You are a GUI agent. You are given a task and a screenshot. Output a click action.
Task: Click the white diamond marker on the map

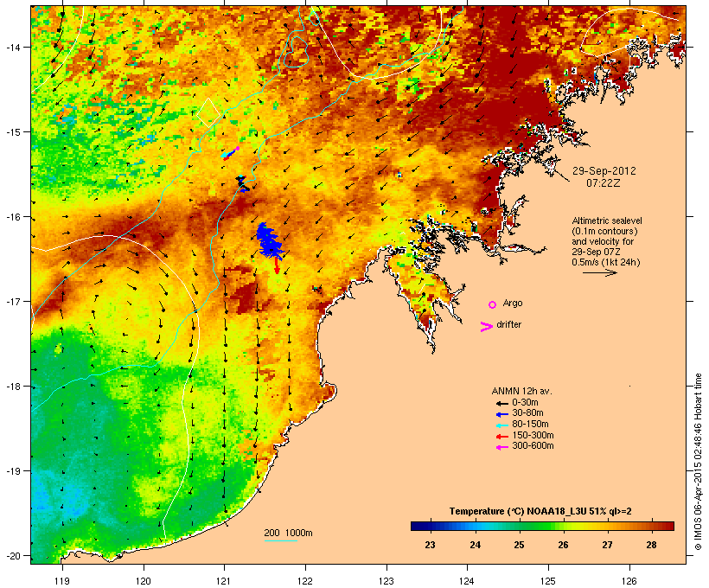(x=208, y=112)
